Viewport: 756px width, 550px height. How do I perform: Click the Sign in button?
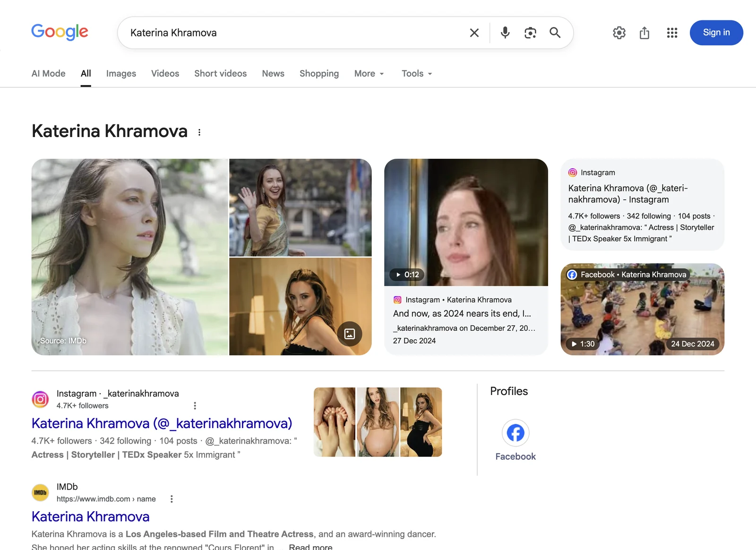tap(716, 33)
